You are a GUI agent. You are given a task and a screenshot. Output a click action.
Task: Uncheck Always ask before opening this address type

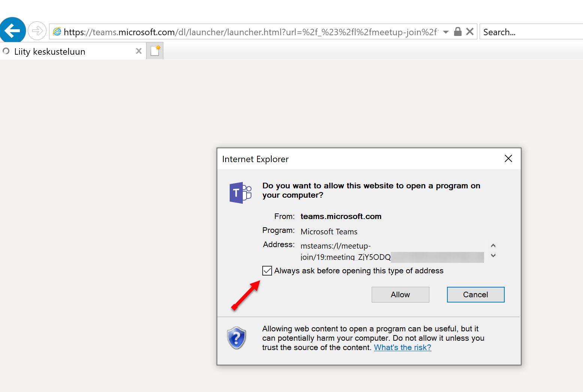point(267,271)
